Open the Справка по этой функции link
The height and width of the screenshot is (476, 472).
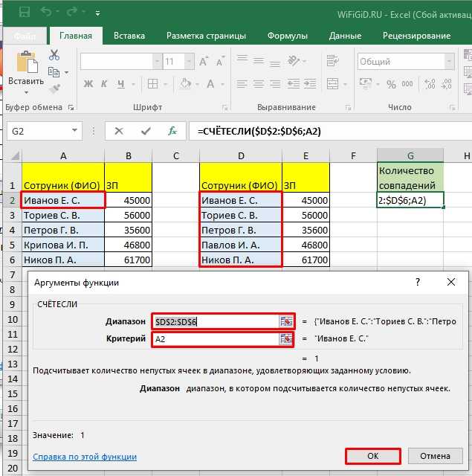[85, 457]
